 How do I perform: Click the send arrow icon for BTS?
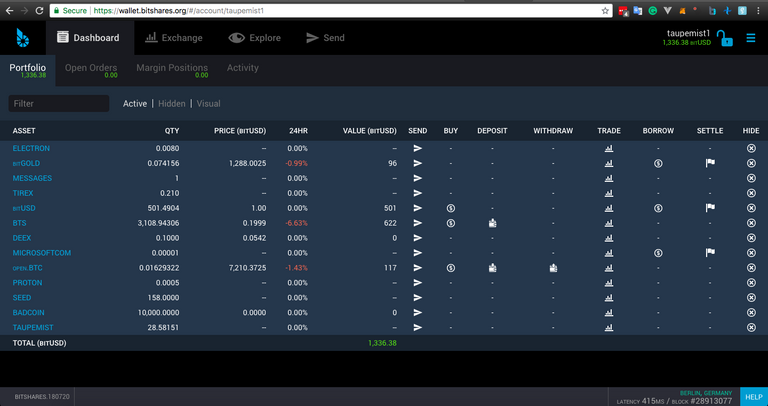click(418, 223)
